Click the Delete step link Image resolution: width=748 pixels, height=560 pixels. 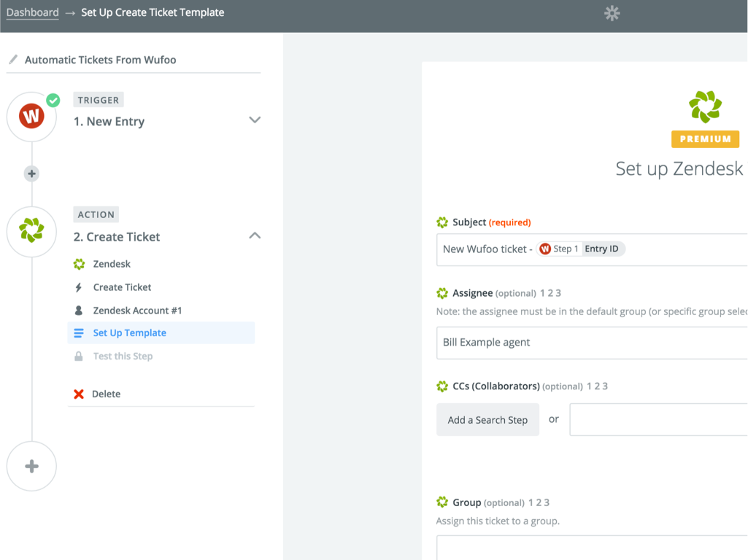point(106,394)
